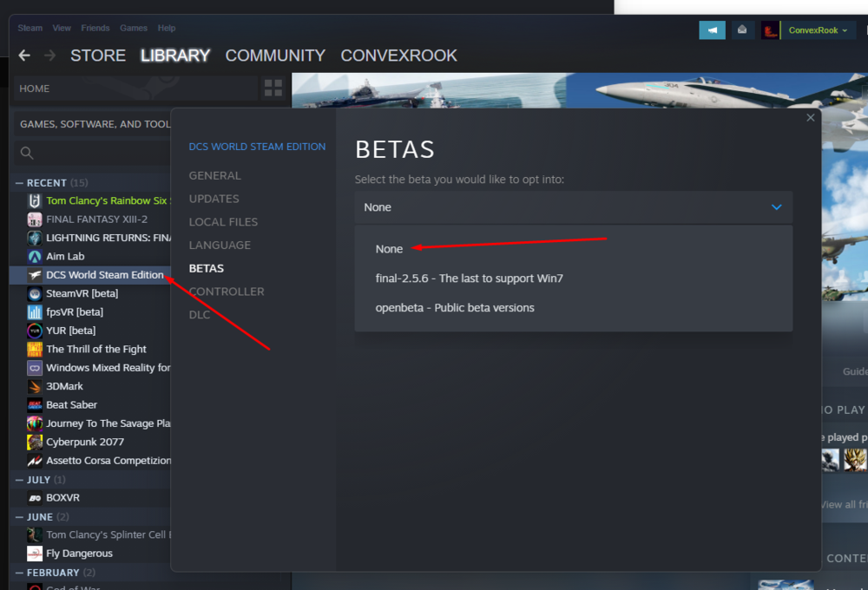
Task: Click the Windows Mixed Reality icon
Action: pyautogui.click(x=35, y=368)
